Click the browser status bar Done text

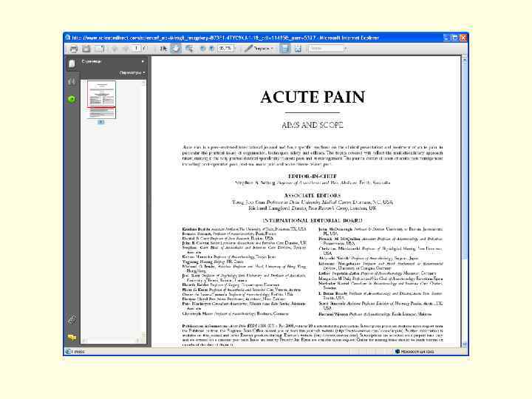point(78,352)
